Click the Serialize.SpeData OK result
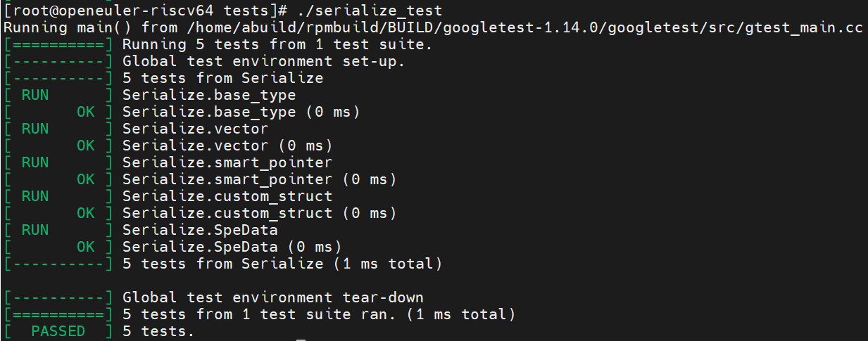868x341 pixels. [172, 247]
